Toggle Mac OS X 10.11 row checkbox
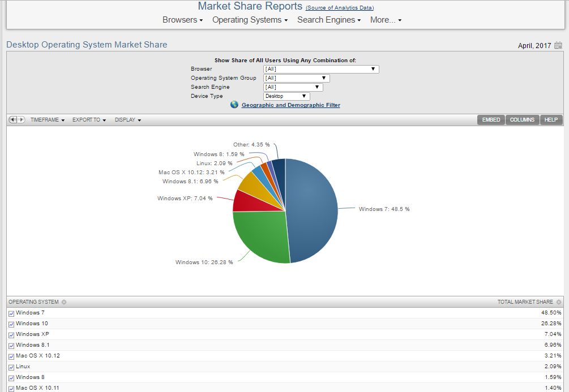Screen dimensions: 569x392 11,389
